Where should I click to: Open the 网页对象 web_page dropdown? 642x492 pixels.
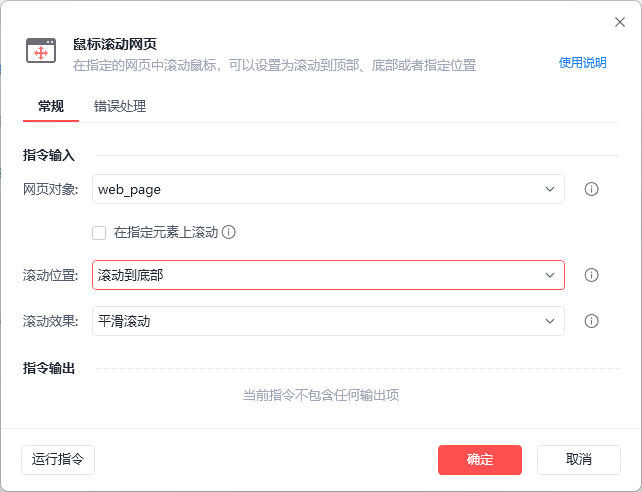[328, 189]
